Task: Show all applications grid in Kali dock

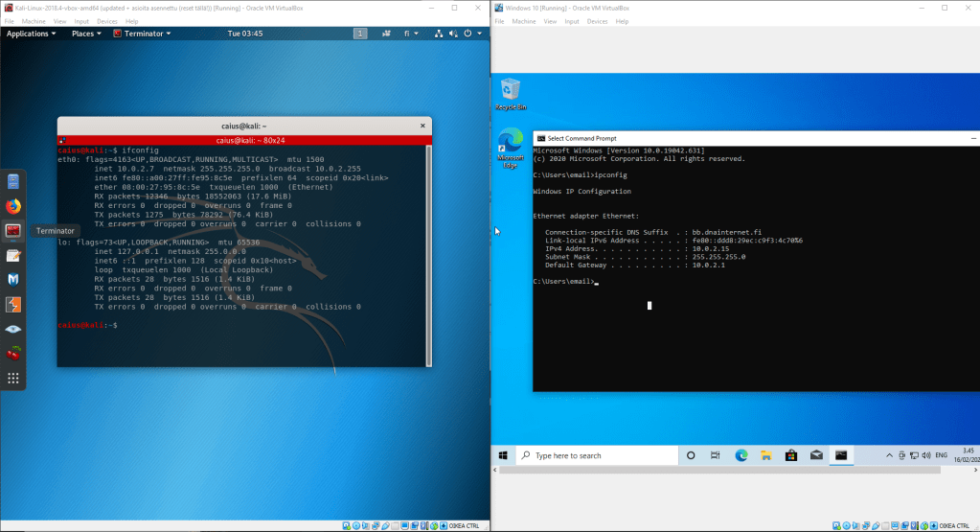Action: (13, 379)
